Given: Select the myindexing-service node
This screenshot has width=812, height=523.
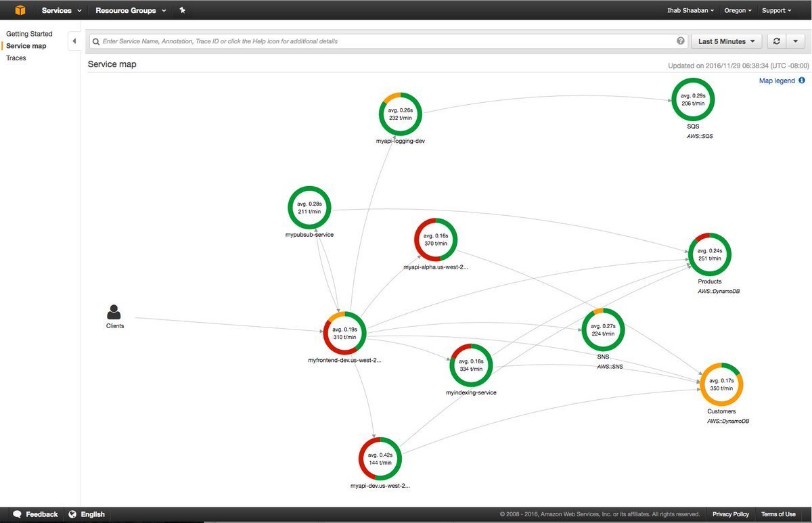Looking at the screenshot, I should tap(471, 365).
